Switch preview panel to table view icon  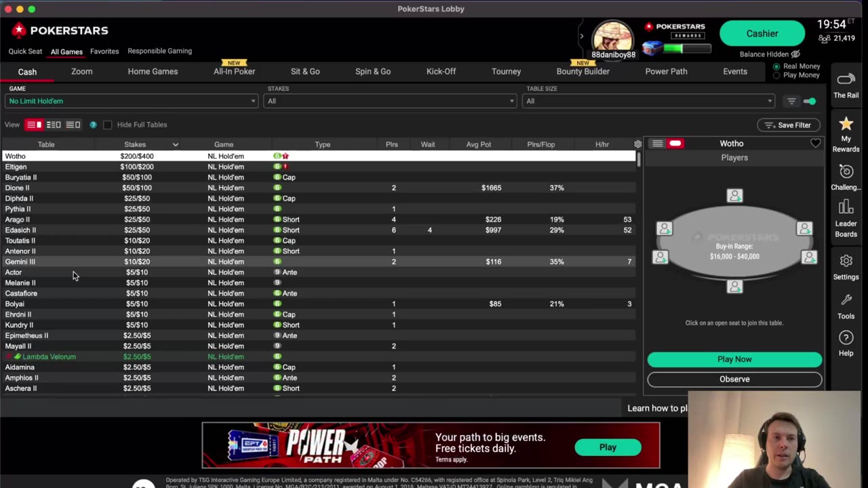point(675,144)
